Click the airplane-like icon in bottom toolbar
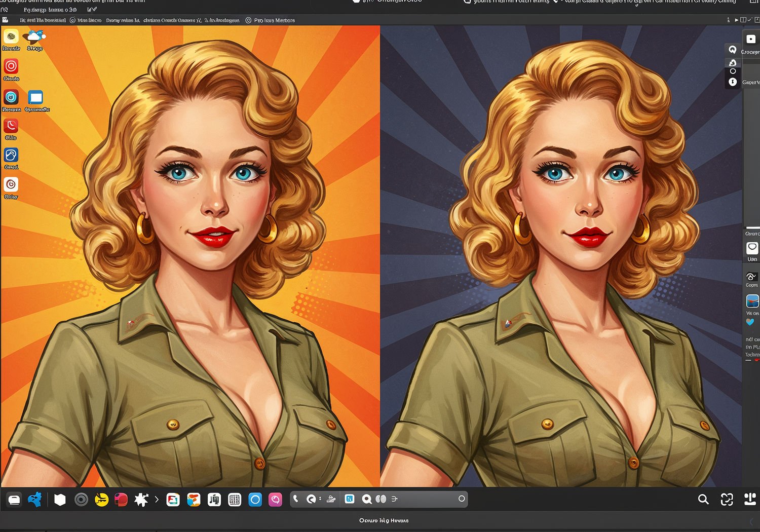Viewport: 760px width, 532px height. [331, 499]
